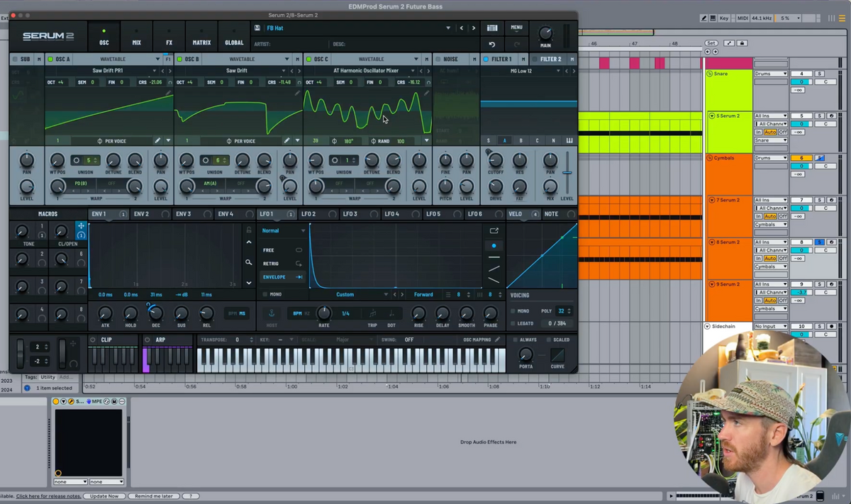Viewport: 851px width, 504px height.
Task: Fold the 5 Serum 2 track
Action: pos(712,116)
